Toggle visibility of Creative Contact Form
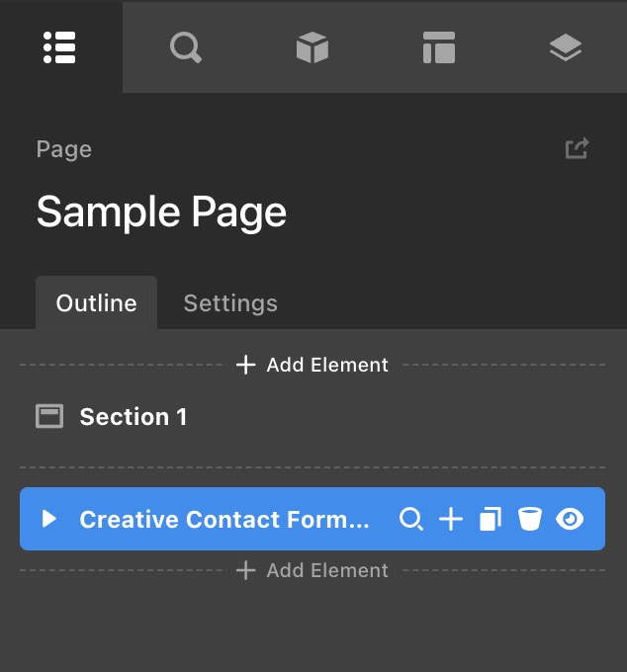This screenshot has width=627, height=672. tap(570, 519)
